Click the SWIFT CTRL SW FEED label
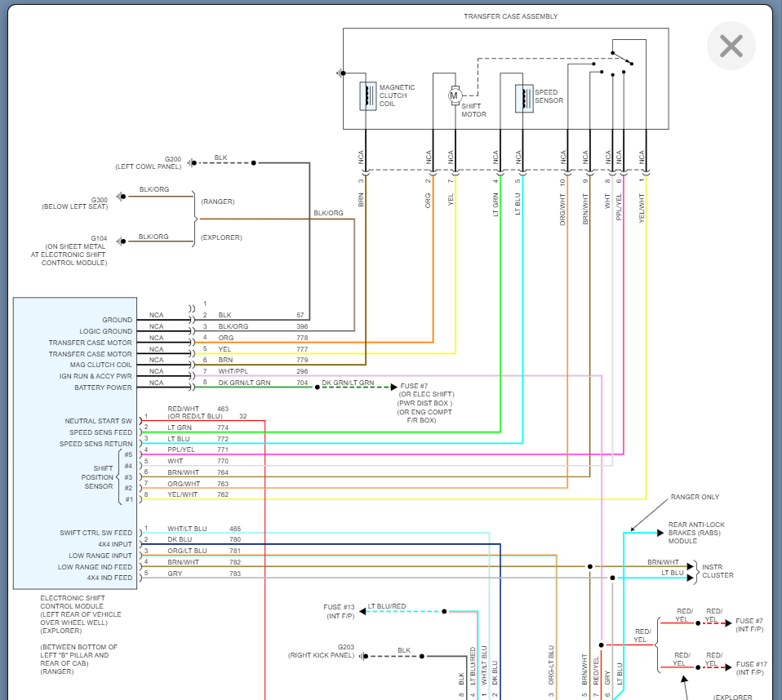782x700 pixels. pyautogui.click(x=96, y=533)
